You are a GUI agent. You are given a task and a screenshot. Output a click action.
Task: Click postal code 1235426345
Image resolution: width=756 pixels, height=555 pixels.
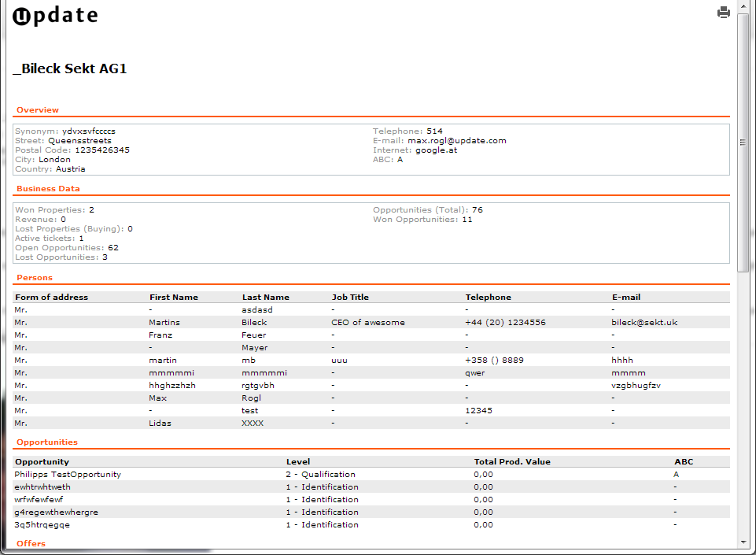(x=102, y=150)
